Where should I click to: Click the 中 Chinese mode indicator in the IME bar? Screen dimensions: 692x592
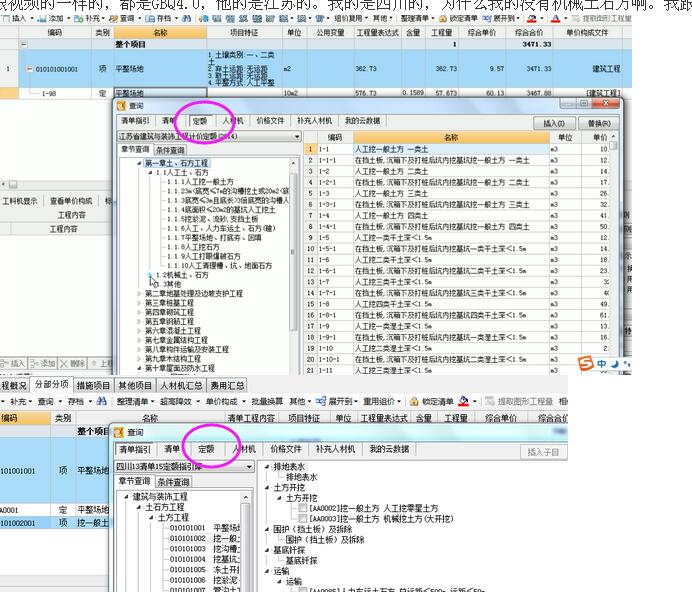coord(602,363)
